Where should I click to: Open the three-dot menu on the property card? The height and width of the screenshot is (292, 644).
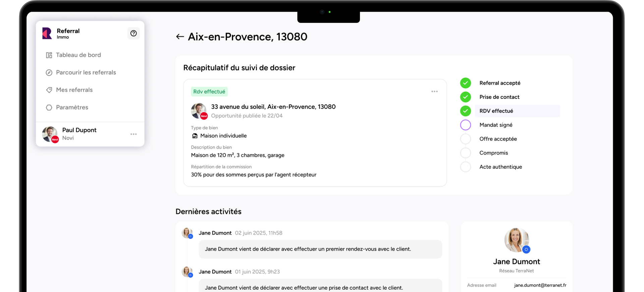[x=434, y=91]
